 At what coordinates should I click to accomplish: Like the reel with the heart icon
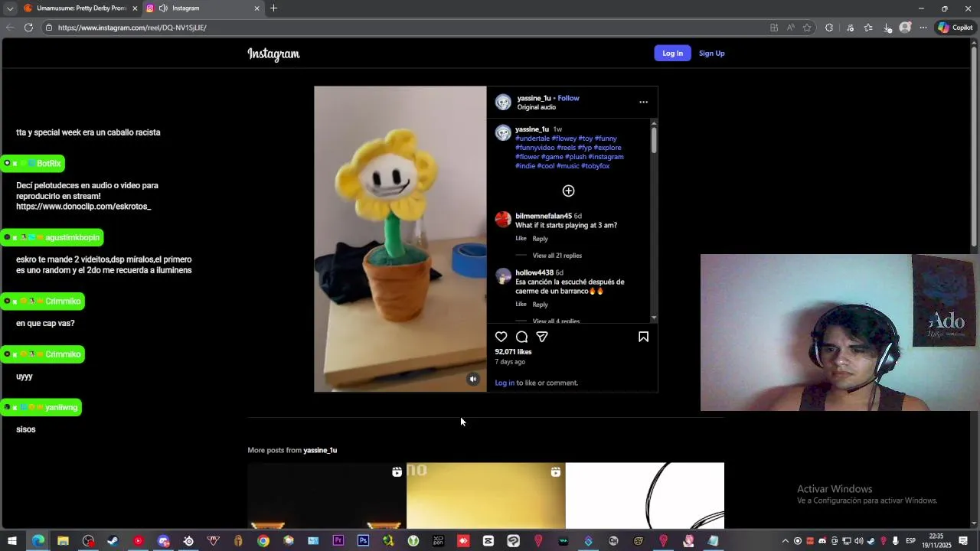[501, 337]
